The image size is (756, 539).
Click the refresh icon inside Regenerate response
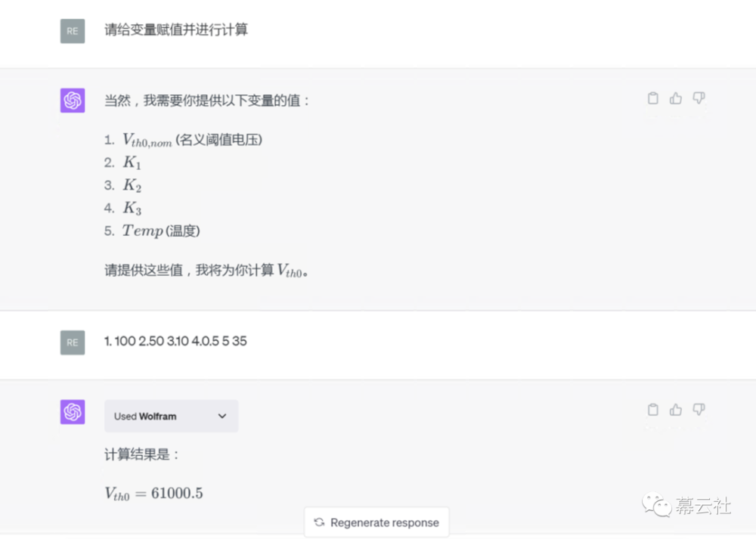point(319,522)
